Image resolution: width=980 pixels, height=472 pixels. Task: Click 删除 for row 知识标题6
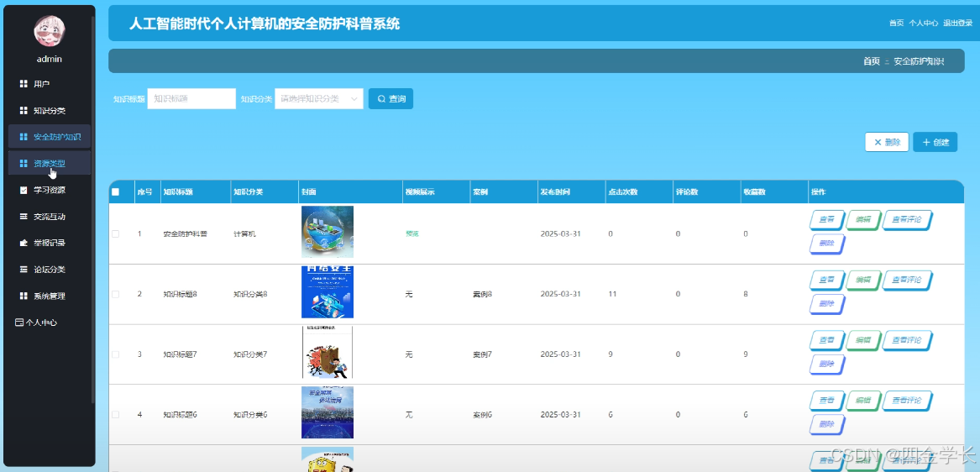click(x=827, y=425)
